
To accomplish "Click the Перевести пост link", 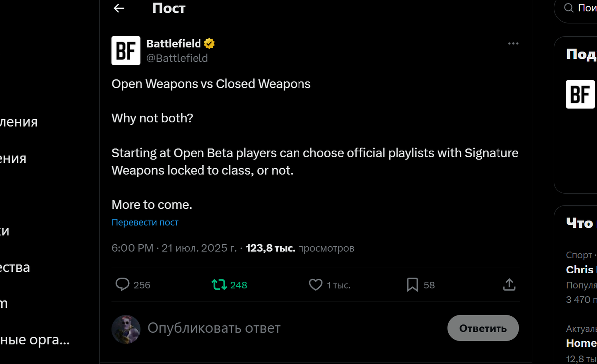I will click(x=145, y=222).
